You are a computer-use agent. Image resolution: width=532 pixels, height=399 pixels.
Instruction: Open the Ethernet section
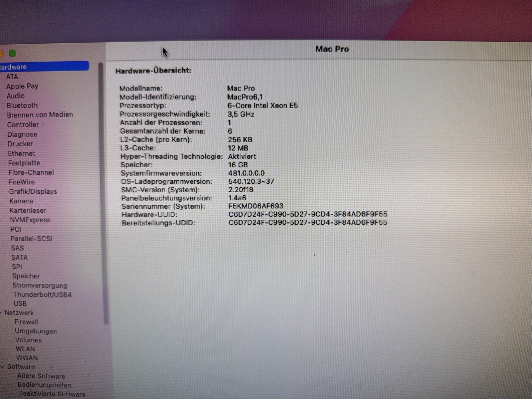(21, 153)
